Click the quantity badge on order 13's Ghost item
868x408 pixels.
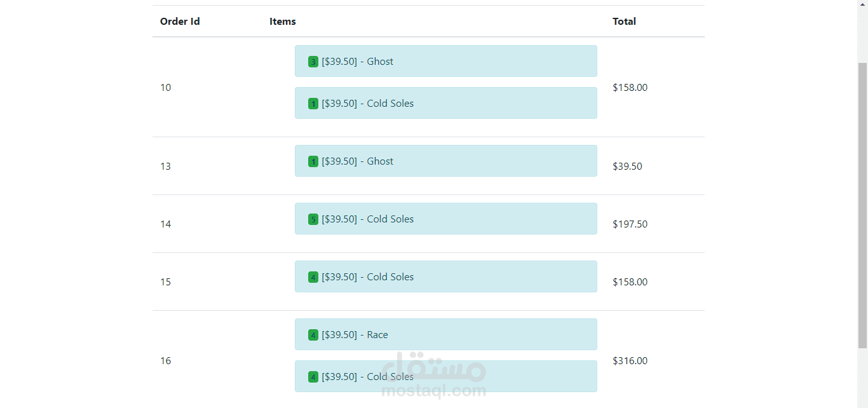pyautogui.click(x=313, y=161)
